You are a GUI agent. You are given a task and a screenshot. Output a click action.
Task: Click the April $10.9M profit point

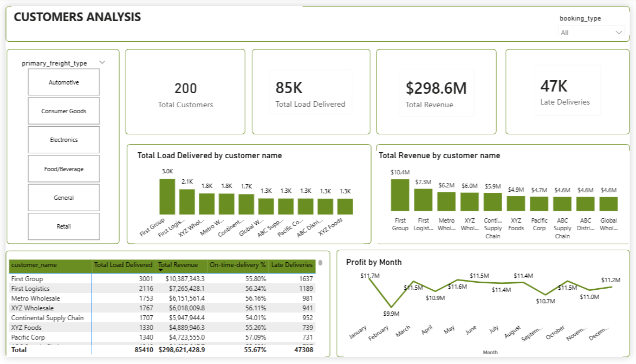pyautogui.click(x=435, y=291)
